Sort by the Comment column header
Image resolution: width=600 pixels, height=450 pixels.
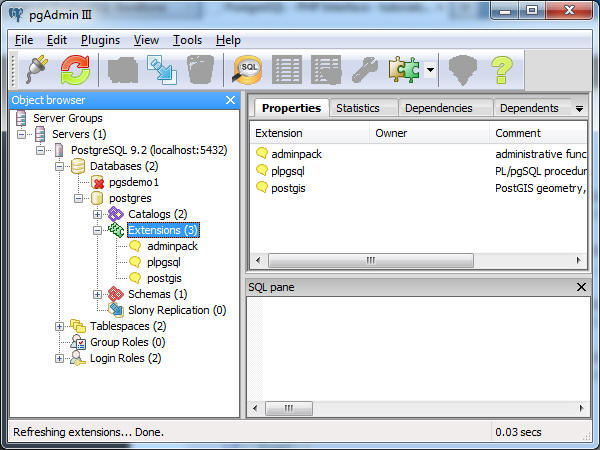(538, 133)
